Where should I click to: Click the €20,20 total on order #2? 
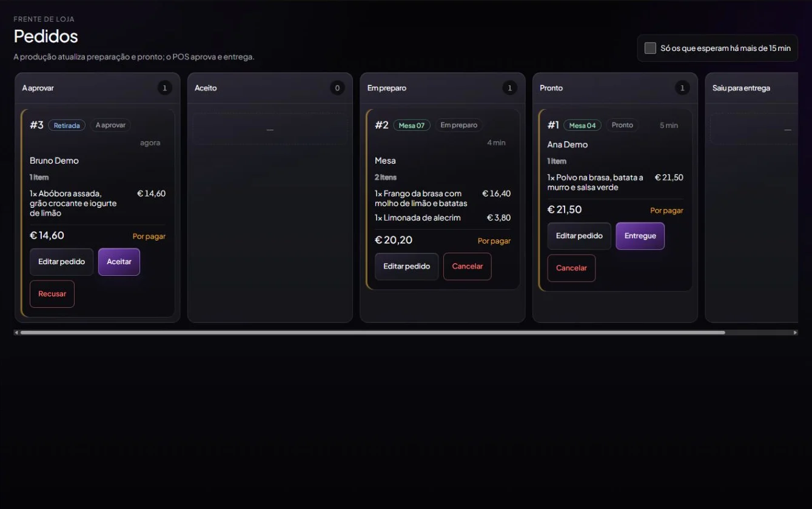pos(394,240)
